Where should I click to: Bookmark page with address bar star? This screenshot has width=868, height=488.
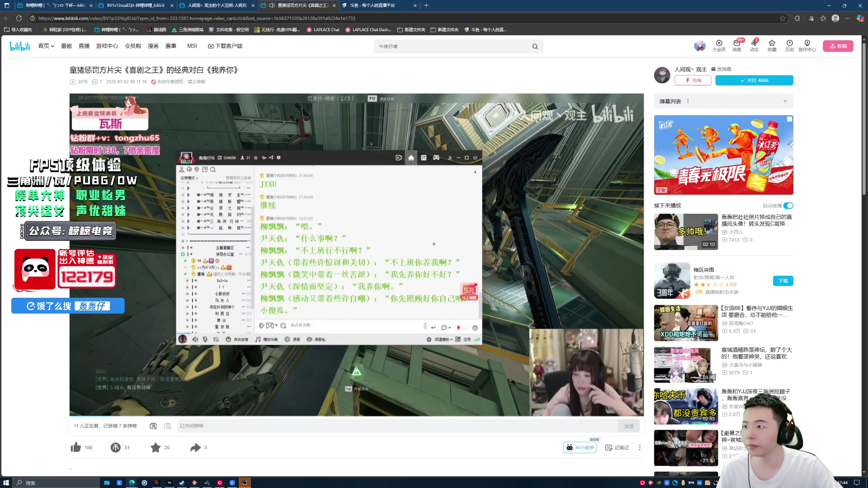[783, 18]
